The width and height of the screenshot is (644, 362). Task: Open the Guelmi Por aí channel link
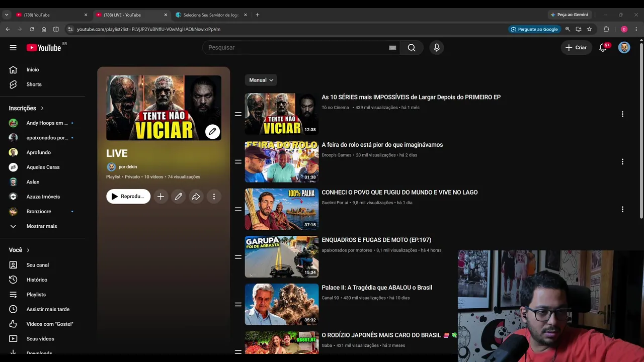coord(335,203)
